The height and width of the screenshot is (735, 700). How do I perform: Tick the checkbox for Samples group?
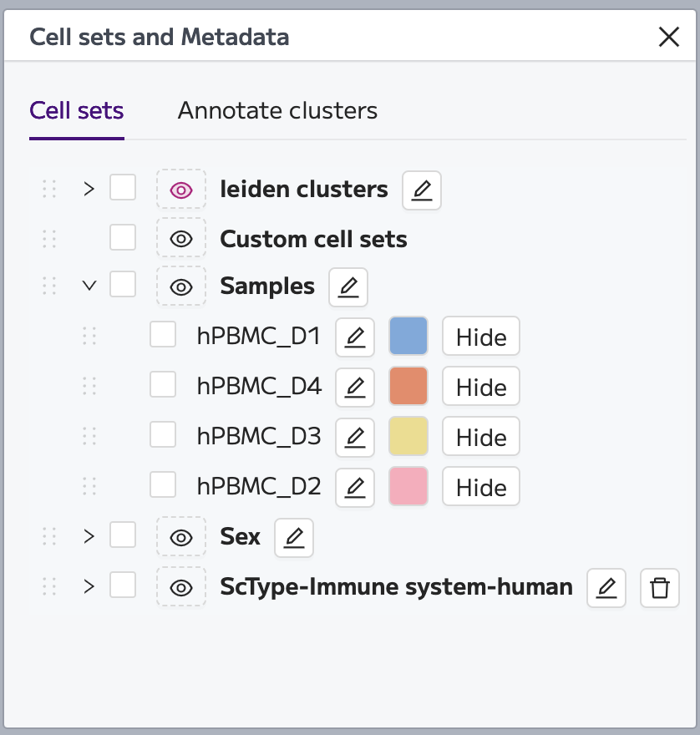(x=123, y=284)
